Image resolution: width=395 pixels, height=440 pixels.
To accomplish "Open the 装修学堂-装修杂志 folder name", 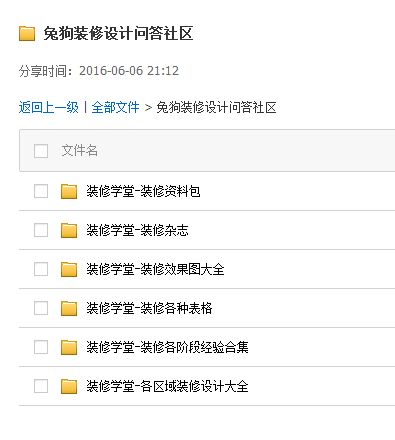I will [x=137, y=230].
